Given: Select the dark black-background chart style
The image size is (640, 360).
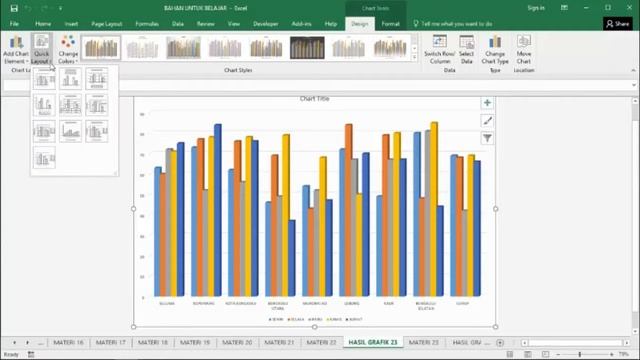Looking at the screenshot, I should (x=307, y=47).
